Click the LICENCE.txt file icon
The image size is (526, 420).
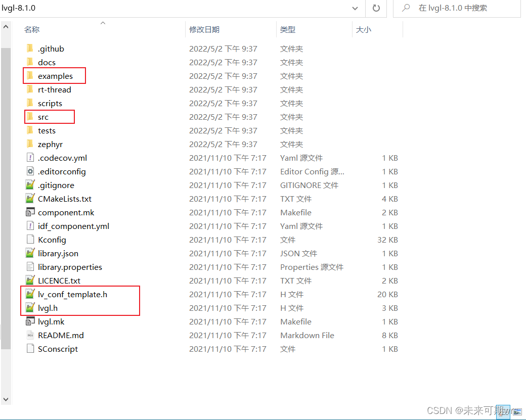point(30,280)
